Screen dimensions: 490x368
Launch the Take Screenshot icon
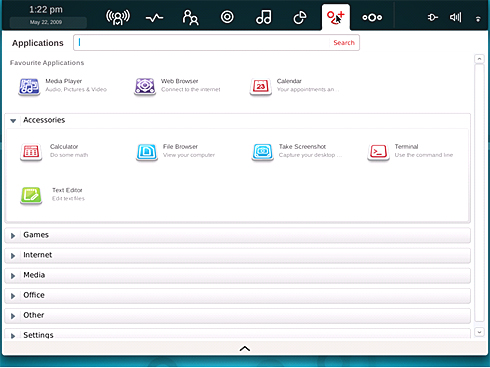click(x=263, y=152)
